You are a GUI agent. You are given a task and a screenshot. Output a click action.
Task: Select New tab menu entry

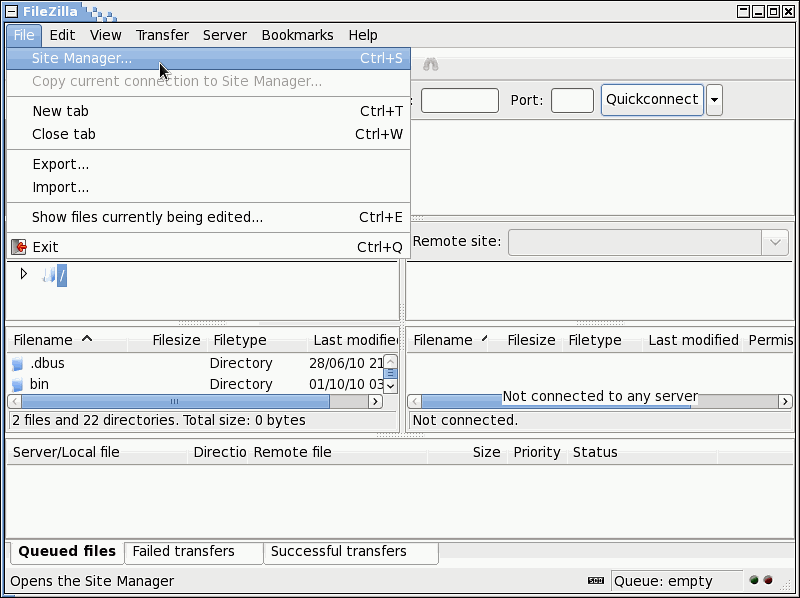point(208,111)
